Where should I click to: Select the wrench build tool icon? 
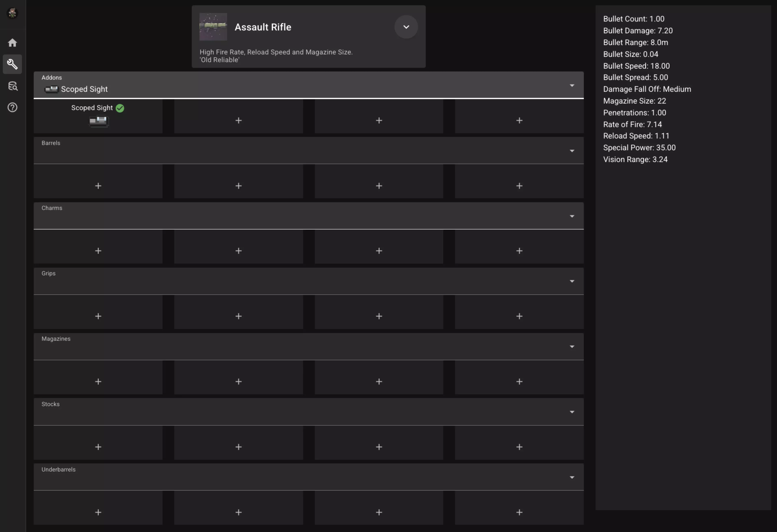(x=12, y=64)
